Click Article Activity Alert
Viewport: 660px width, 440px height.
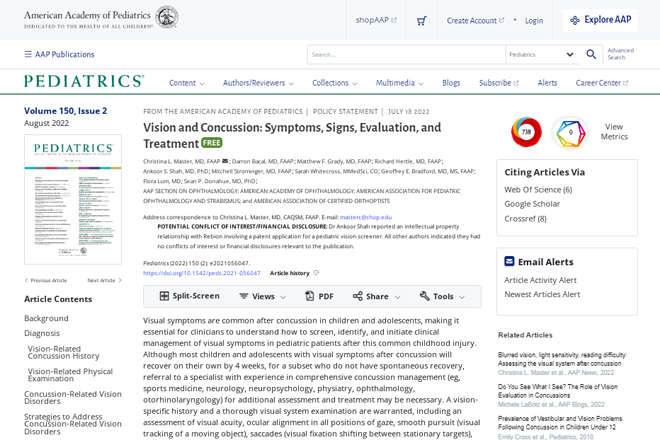pos(540,280)
